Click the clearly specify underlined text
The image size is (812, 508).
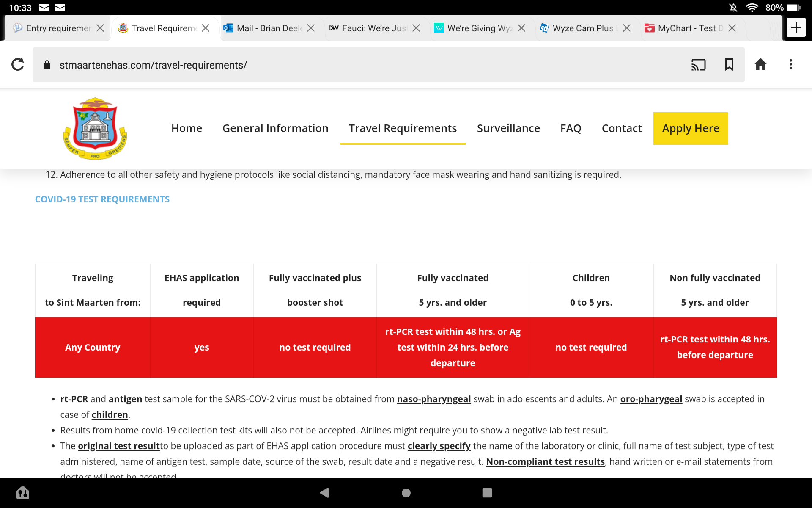[x=439, y=446]
